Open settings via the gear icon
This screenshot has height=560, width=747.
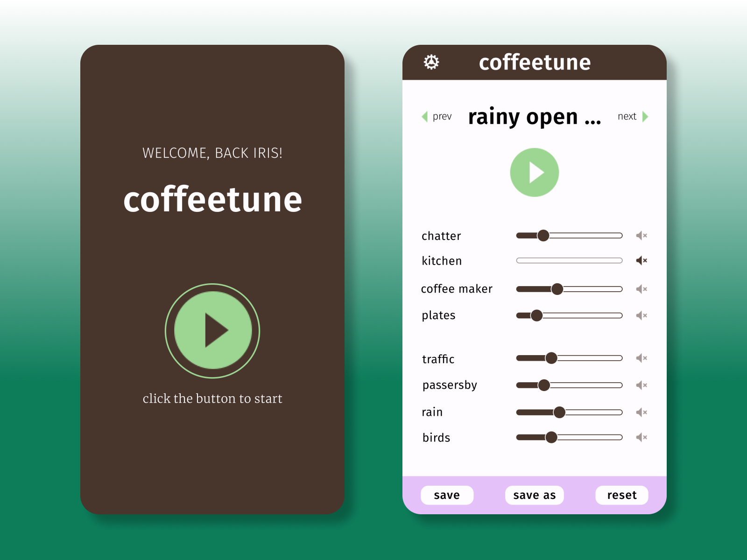431,62
